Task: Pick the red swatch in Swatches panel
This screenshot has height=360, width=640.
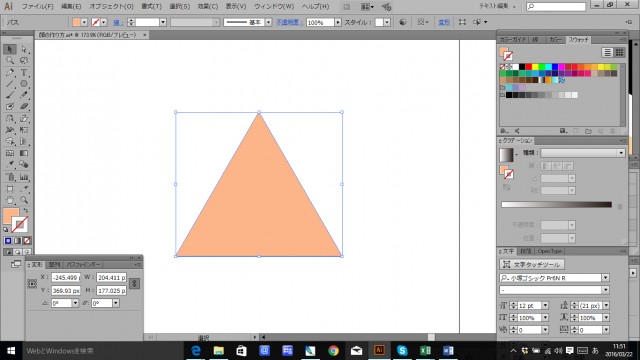Action: click(529, 67)
